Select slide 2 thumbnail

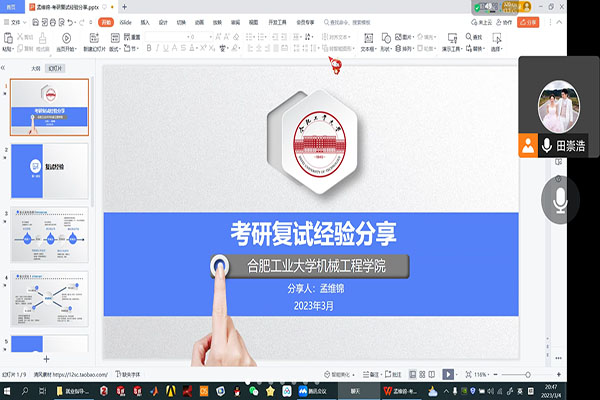click(x=50, y=171)
